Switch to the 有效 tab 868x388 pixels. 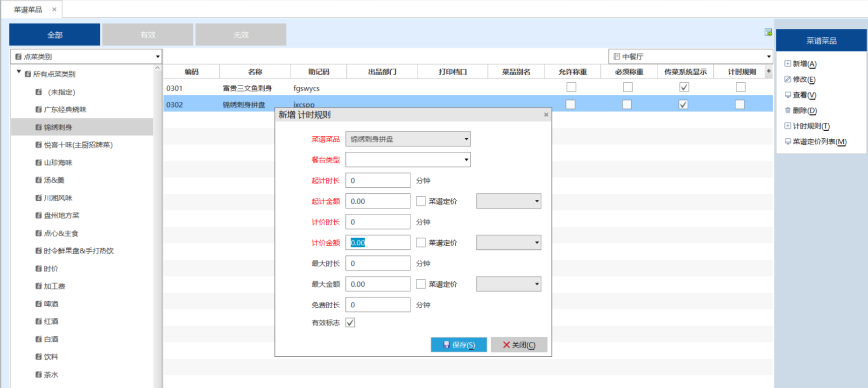(148, 35)
